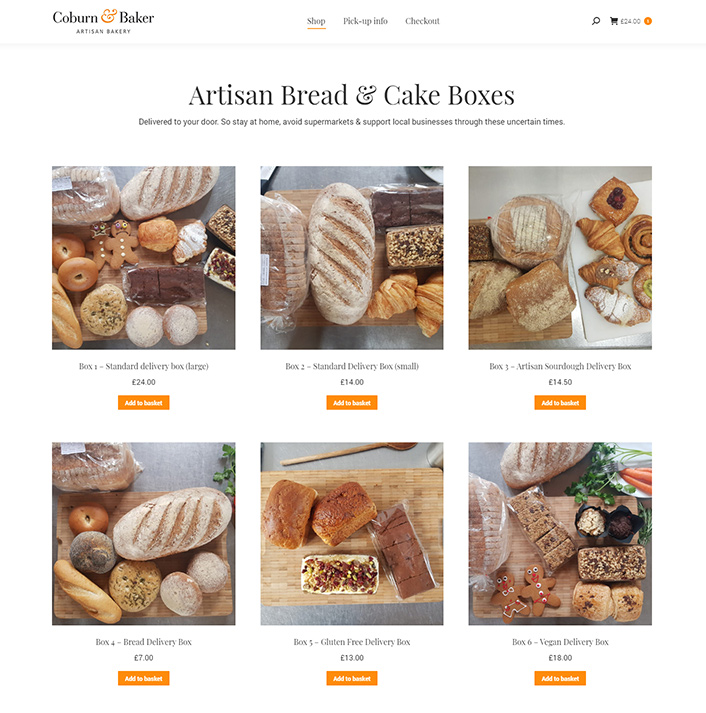
Task: Add Gluten Free Box 5 to basket
Action: pos(352,678)
